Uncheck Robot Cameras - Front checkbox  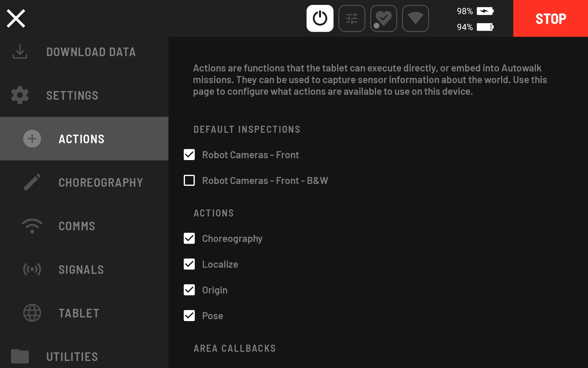[x=189, y=155]
